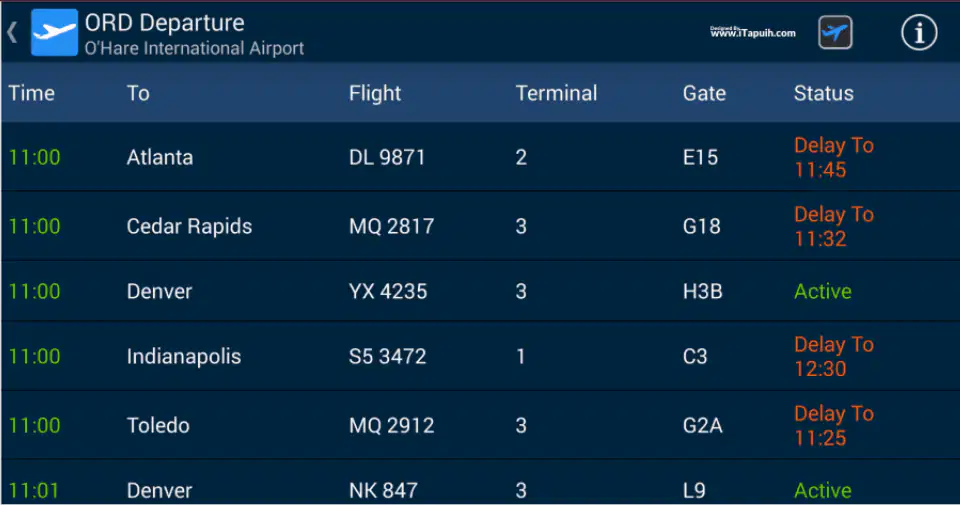Tap the blue airplane toggle icon

pyautogui.click(x=835, y=32)
